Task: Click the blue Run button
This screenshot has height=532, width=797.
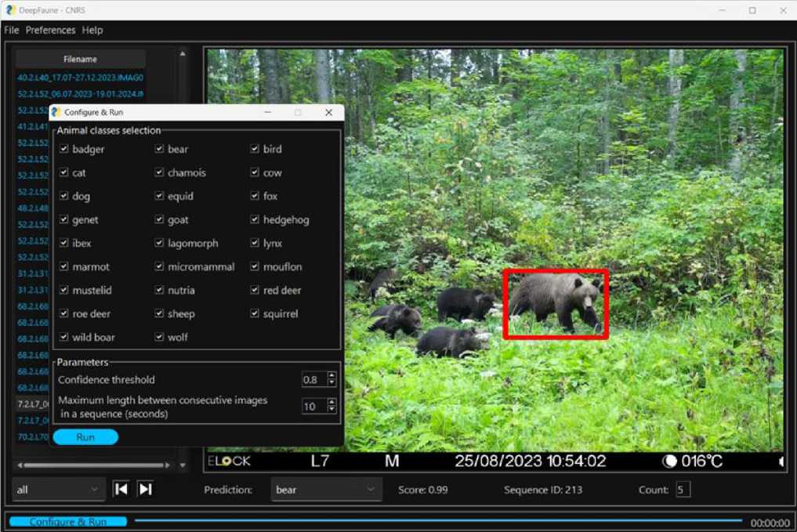Action: (85, 437)
